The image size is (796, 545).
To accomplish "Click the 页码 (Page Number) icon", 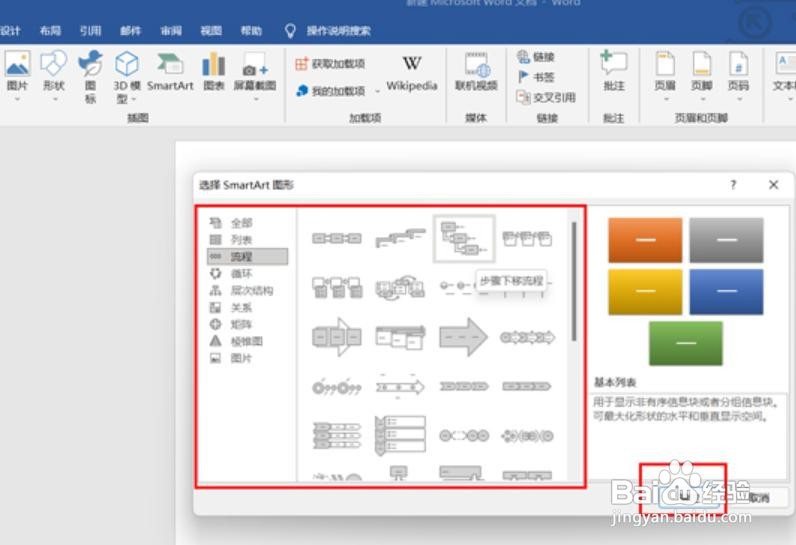I will [x=738, y=63].
